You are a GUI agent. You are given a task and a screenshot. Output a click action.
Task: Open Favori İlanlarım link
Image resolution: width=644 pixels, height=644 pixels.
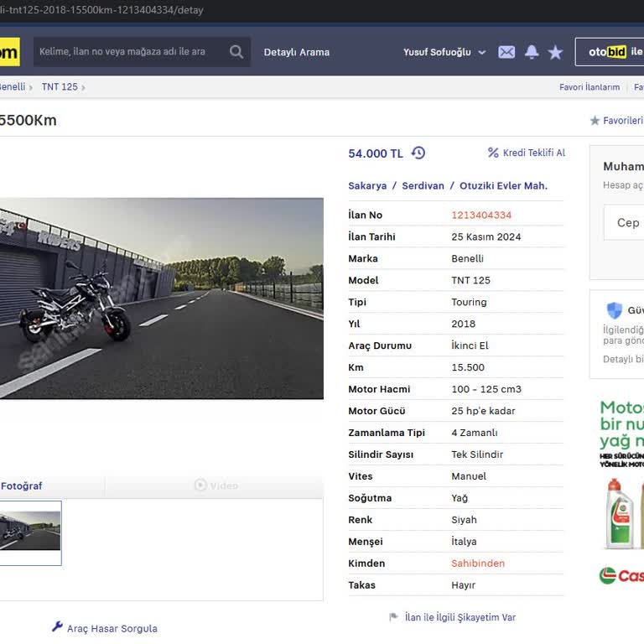589,87
